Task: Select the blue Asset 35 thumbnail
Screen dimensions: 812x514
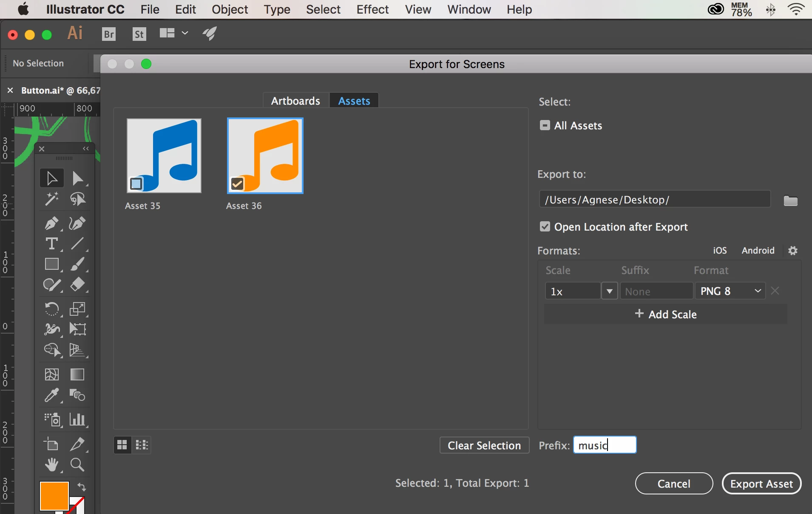Action: (x=164, y=155)
